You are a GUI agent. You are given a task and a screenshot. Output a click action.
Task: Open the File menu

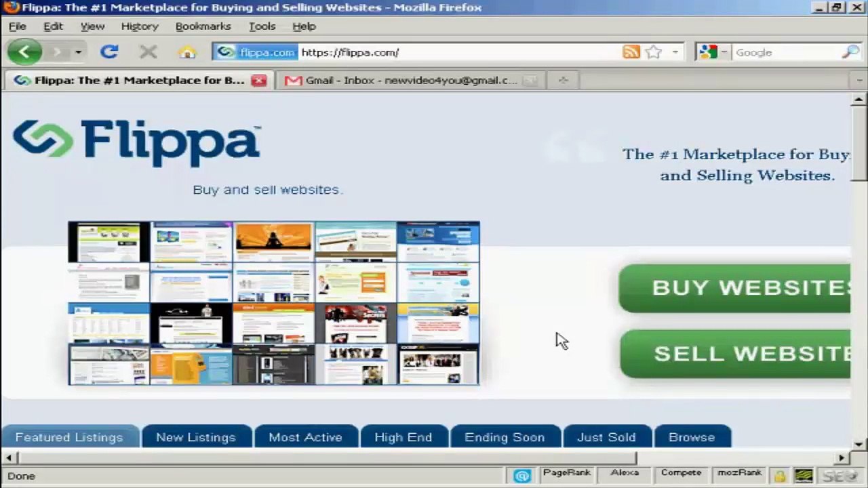pyautogui.click(x=17, y=26)
